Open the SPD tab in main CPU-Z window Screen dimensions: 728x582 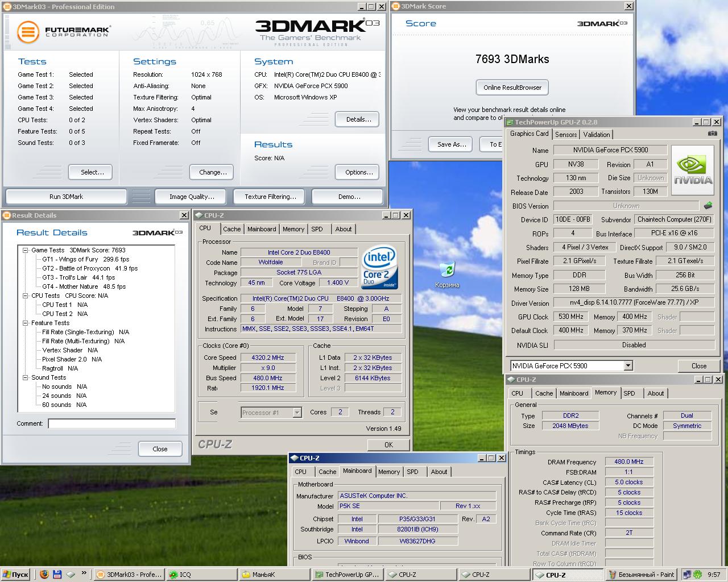[317, 229]
